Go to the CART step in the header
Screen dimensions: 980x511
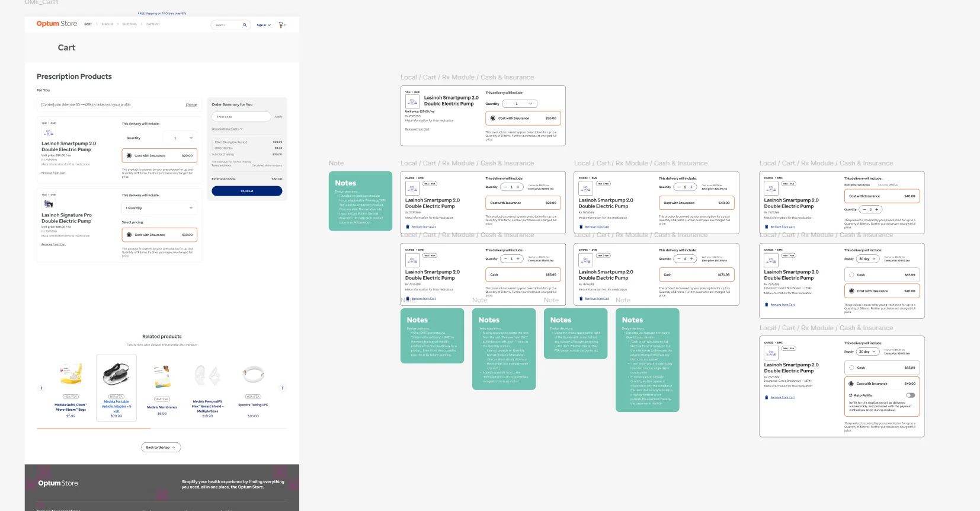(x=88, y=24)
